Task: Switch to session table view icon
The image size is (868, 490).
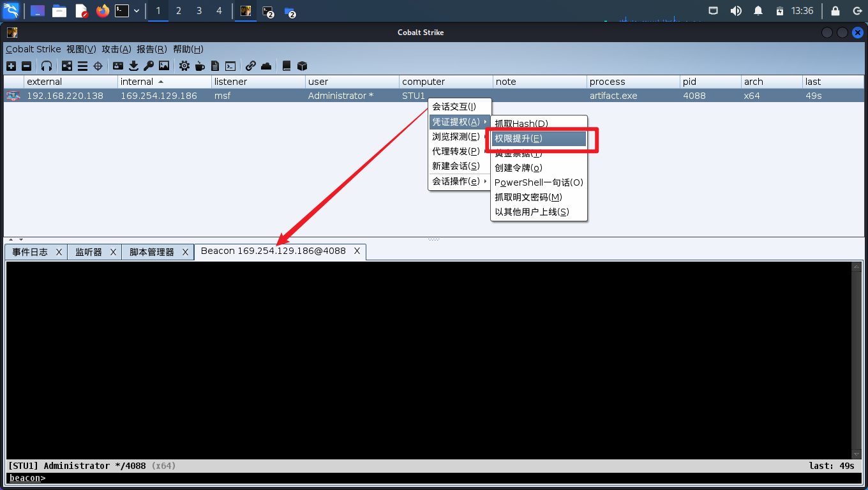Action: [82, 66]
